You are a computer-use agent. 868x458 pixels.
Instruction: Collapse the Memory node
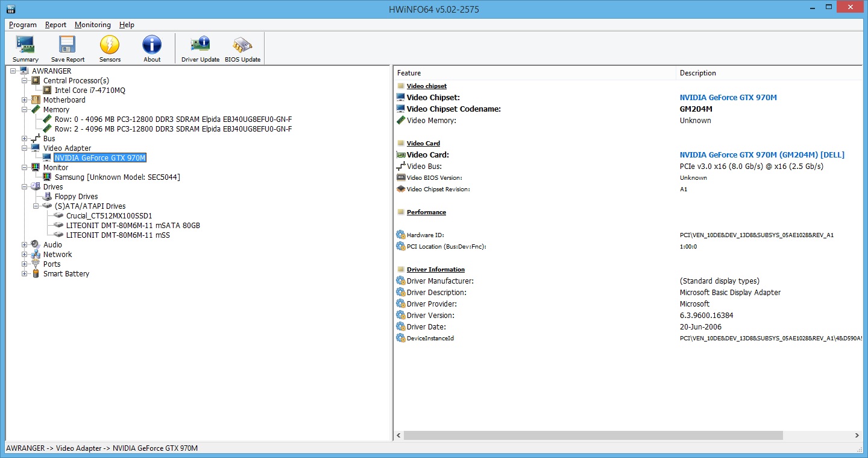tap(25, 110)
